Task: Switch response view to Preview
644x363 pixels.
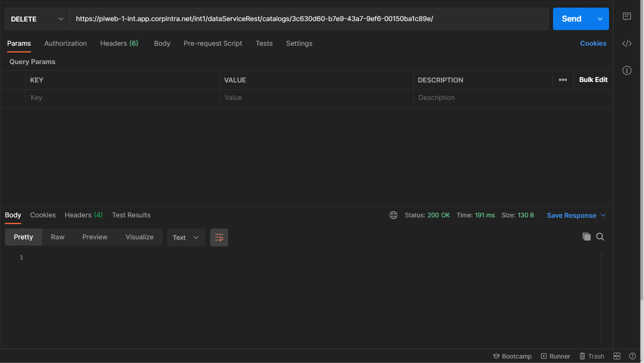Action: point(95,237)
